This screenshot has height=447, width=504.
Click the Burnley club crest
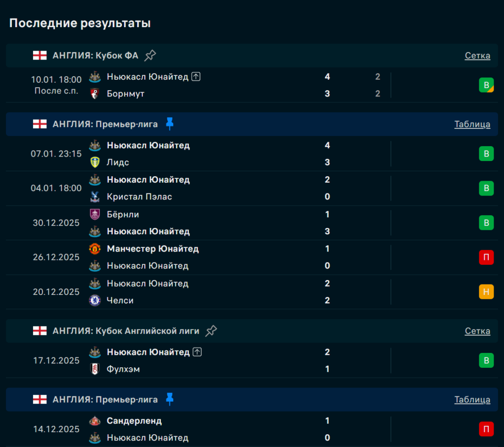95,215
